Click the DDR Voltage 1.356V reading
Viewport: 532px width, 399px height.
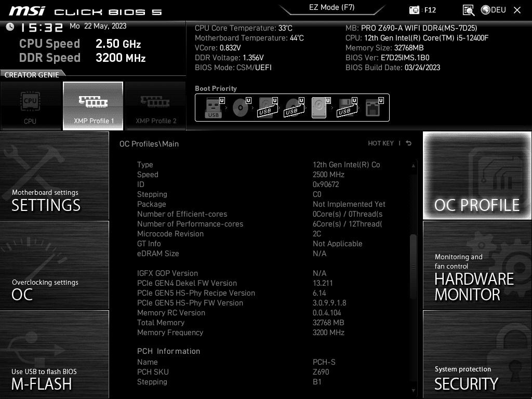[229, 58]
